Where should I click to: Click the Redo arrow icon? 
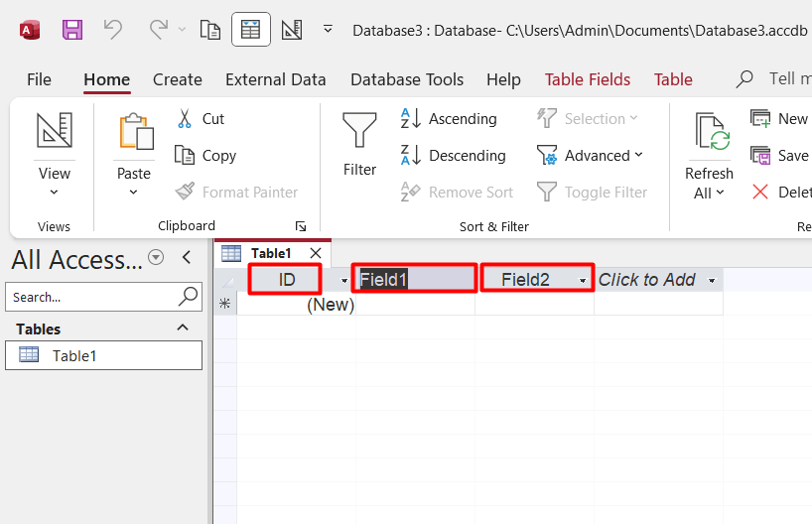pos(159,30)
